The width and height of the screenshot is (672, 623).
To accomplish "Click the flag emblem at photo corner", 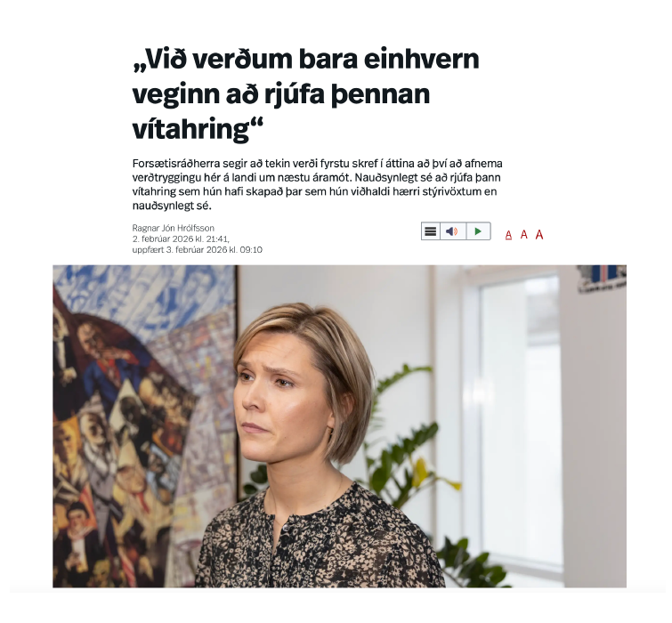I will pos(603,279).
